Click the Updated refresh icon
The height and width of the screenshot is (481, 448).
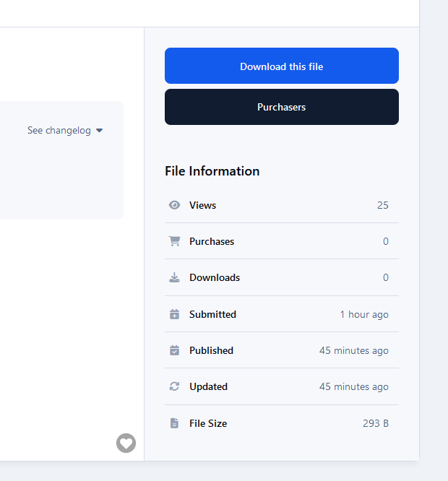(x=174, y=386)
